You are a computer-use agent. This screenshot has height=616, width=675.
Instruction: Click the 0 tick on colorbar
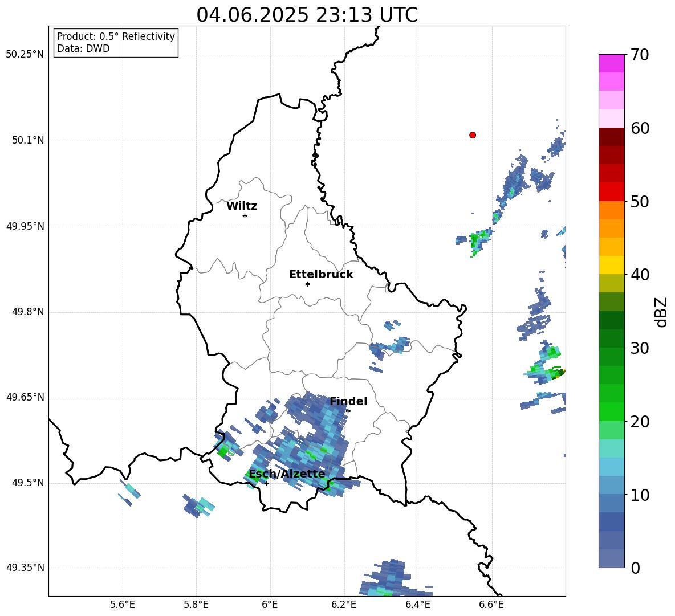[635, 568]
